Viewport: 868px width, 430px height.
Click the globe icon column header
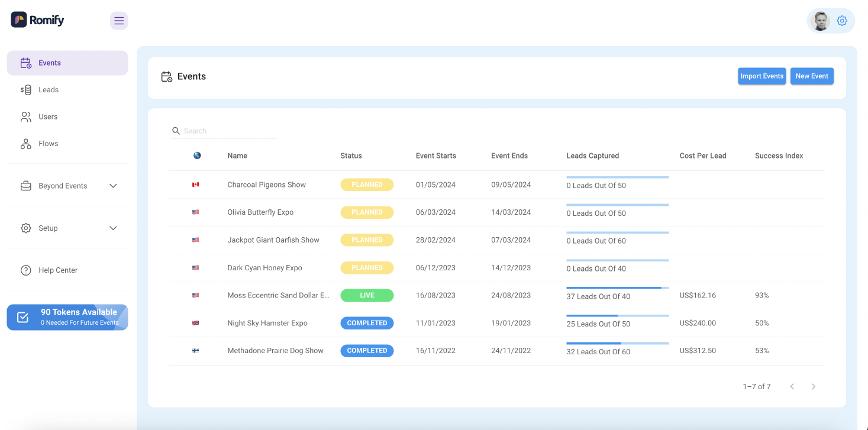pyautogui.click(x=197, y=156)
